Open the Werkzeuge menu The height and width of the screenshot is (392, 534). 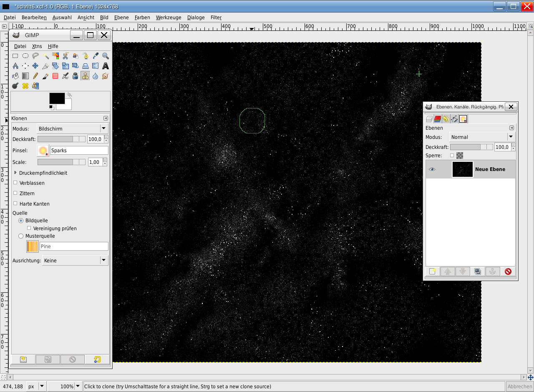[x=168, y=18]
